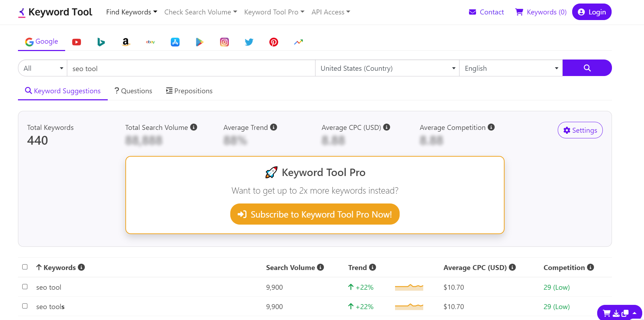Open the English language dropdown
Viewport: 644px width, 320px height.
[x=511, y=68]
